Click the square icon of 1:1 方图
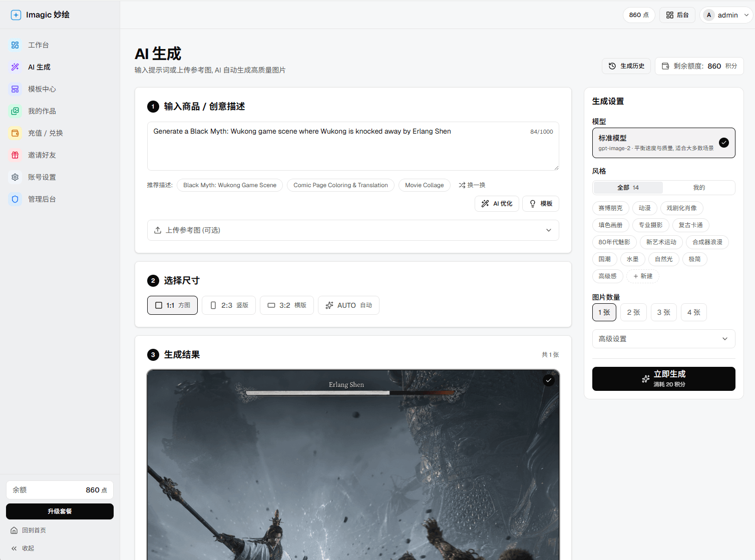 (x=159, y=305)
